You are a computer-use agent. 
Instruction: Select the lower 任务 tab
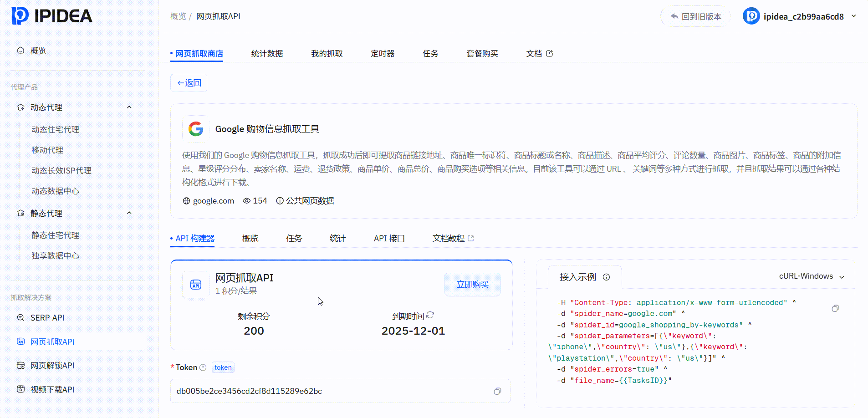pos(294,239)
